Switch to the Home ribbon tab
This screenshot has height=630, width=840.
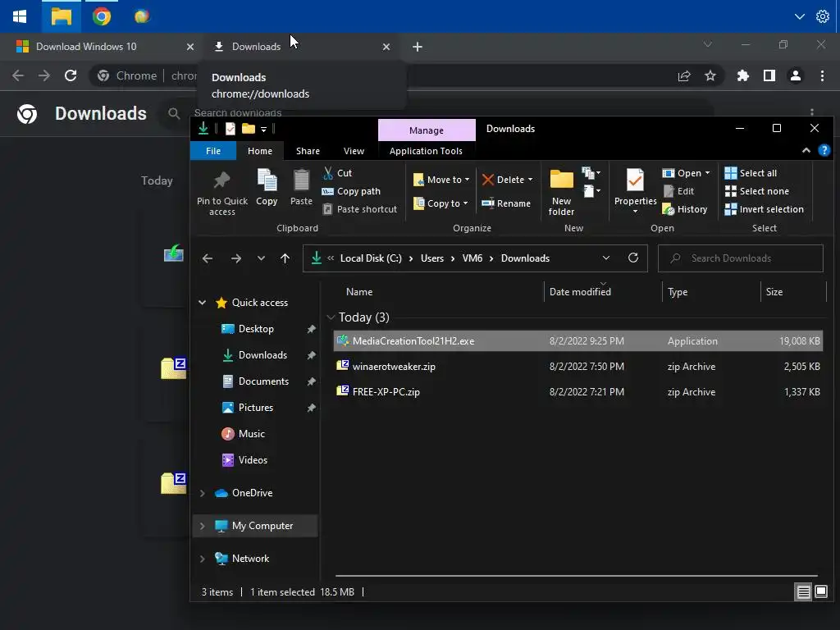[x=260, y=151]
